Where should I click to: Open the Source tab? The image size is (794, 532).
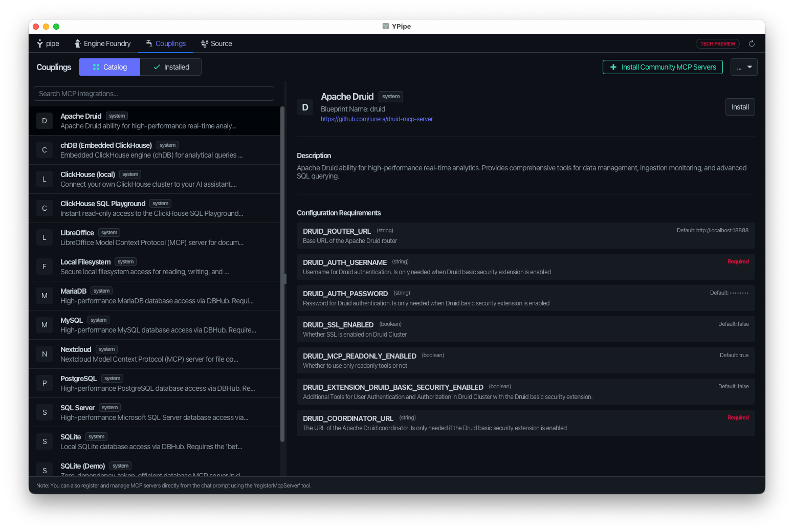point(216,43)
